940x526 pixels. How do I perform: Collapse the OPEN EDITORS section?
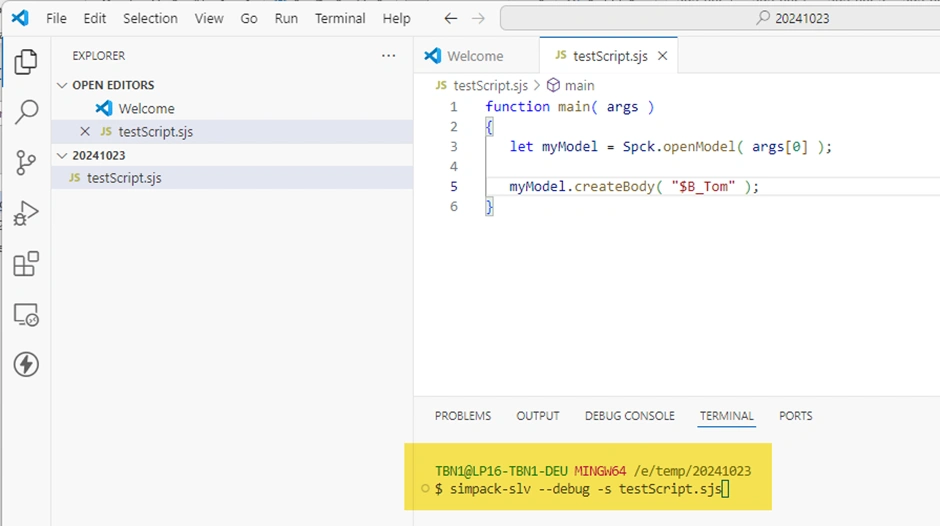63,85
